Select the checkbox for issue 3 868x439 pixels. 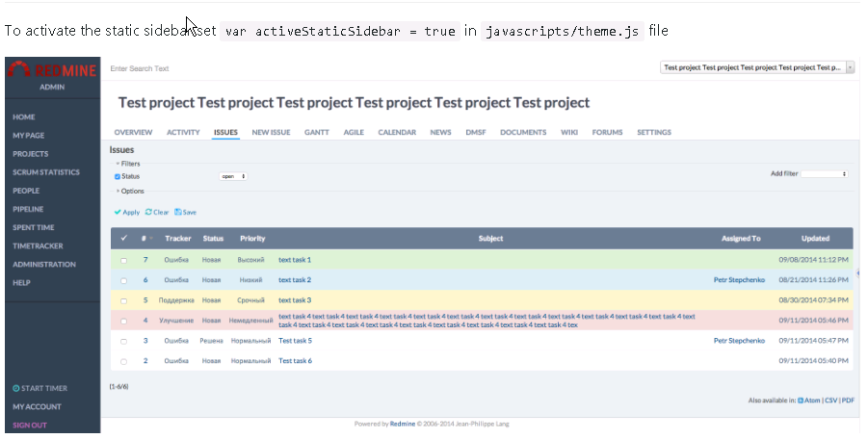[x=123, y=341]
